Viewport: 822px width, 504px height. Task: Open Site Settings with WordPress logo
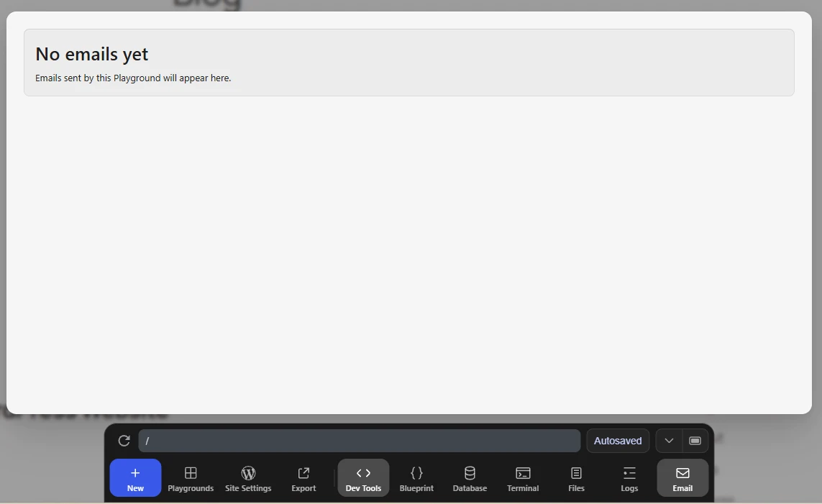[248, 478]
